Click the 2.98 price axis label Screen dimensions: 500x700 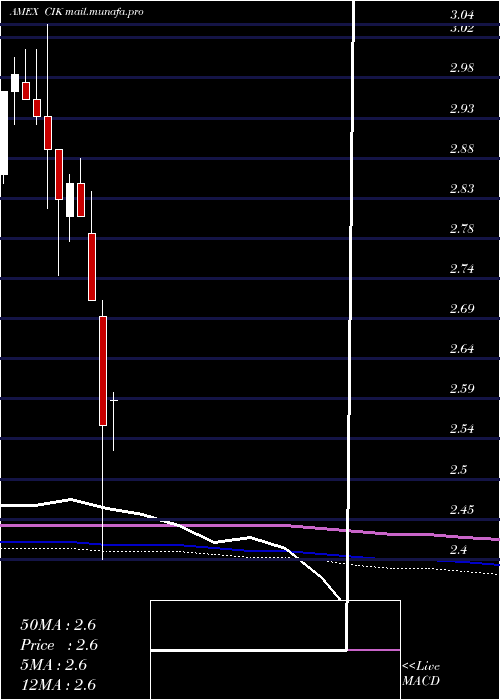(x=462, y=68)
